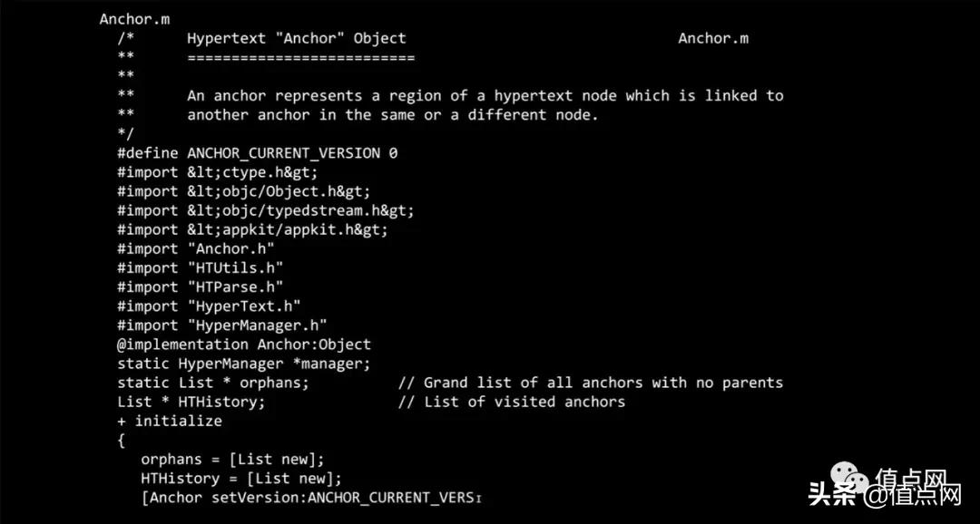Click the '#import "HTParse.h"' line
980x524 pixels.
(201, 287)
